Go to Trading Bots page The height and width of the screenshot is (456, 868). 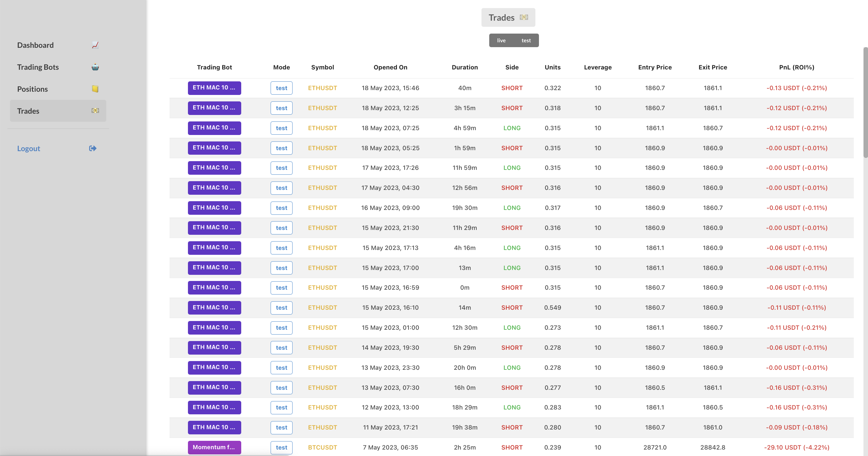[38, 67]
